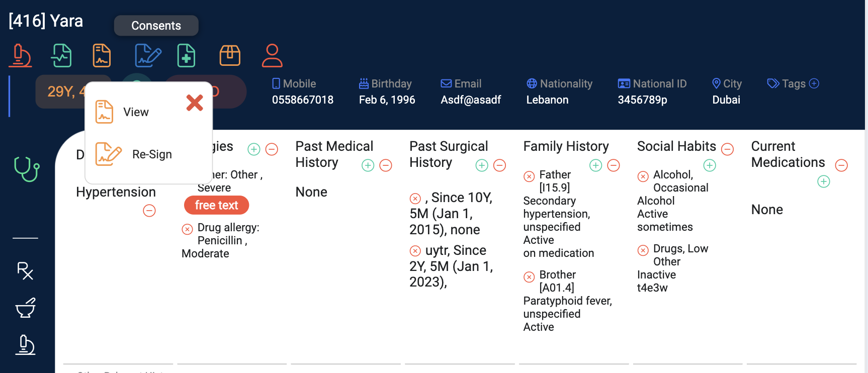The height and width of the screenshot is (373, 868).
Task: Close the consent popup with red X
Action: pos(195,103)
